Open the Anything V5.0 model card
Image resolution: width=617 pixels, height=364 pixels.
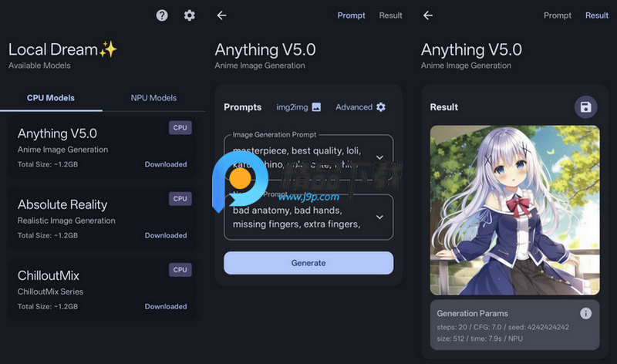(103, 147)
